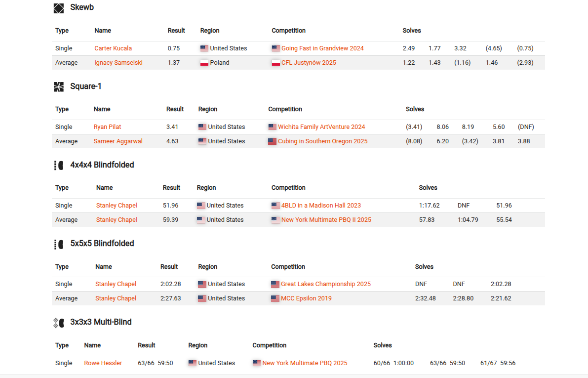The image size is (588, 378).
Task: Click Poland flag in Ignacy Samselski's Region cell
Action: point(204,63)
